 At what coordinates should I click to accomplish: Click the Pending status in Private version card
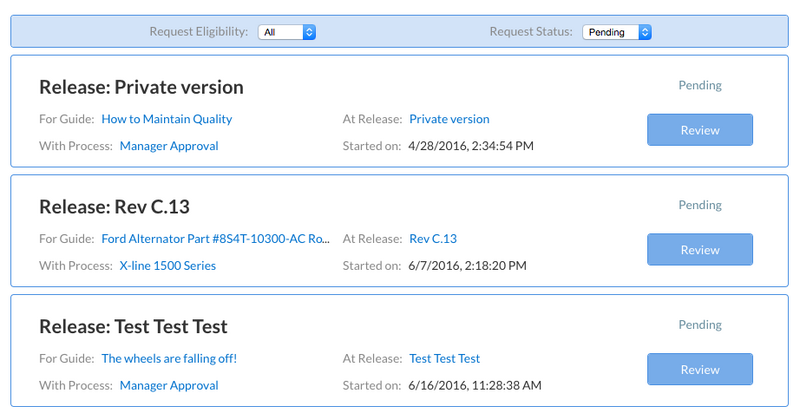tap(700, 85)
